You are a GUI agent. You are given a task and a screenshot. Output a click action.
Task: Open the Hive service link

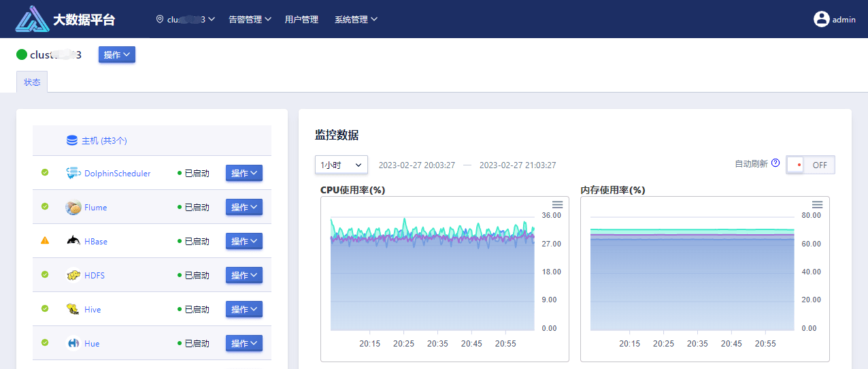click(x=93, y=310)
